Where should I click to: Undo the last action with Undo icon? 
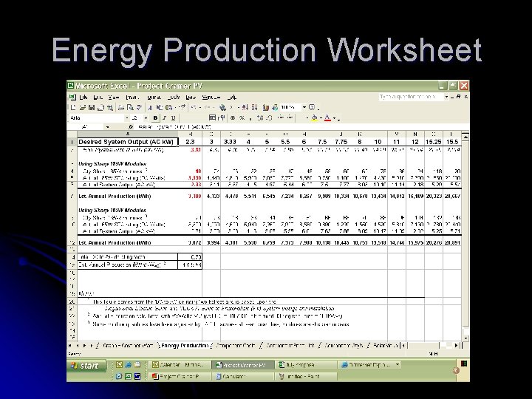(194, 108)
